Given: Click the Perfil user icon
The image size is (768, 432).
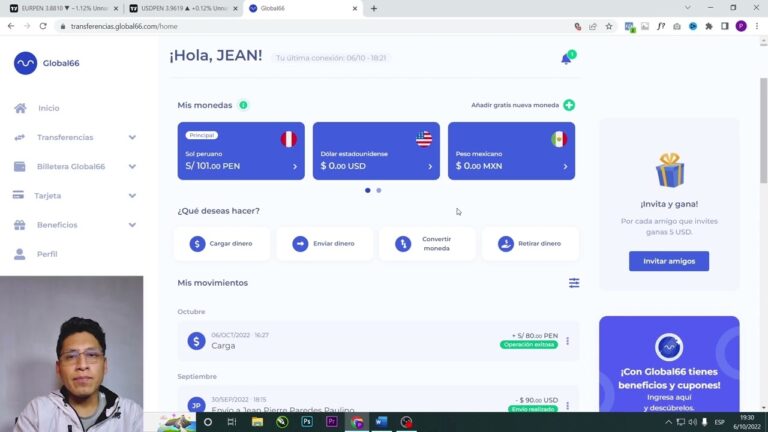Looking at the screenshot, I should tap(20, 254).
